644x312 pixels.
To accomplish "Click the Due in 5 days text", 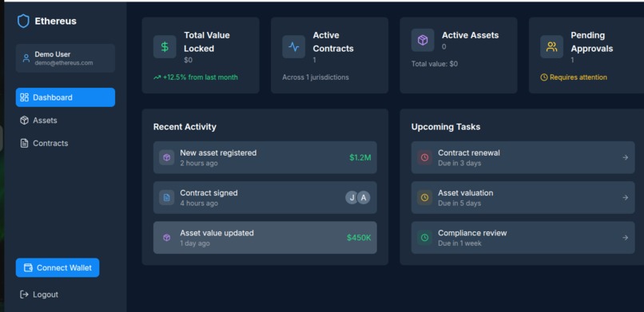I will [459, 203].
